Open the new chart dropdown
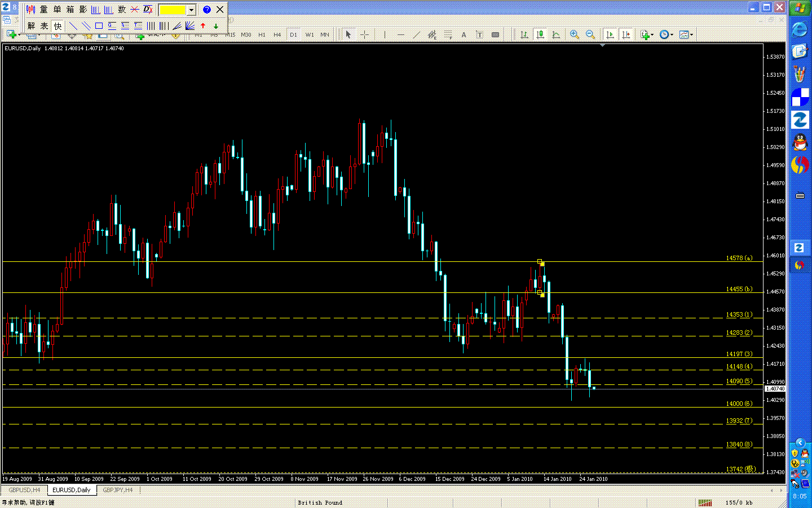 point(14,35)
